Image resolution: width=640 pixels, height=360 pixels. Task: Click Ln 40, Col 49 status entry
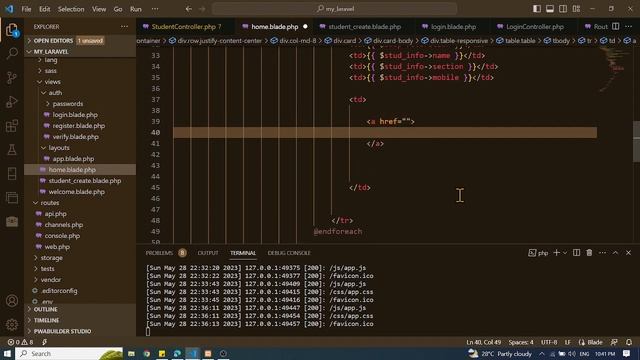[x=483, y=342]
